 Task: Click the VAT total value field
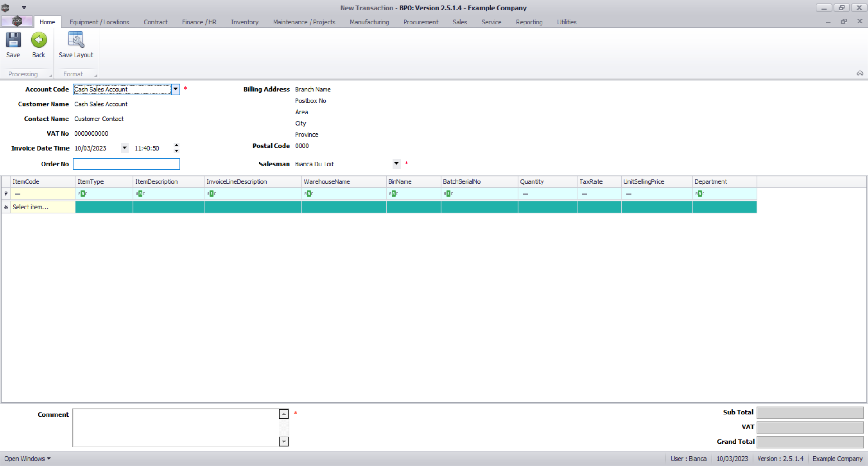click(x=810, y=427)
